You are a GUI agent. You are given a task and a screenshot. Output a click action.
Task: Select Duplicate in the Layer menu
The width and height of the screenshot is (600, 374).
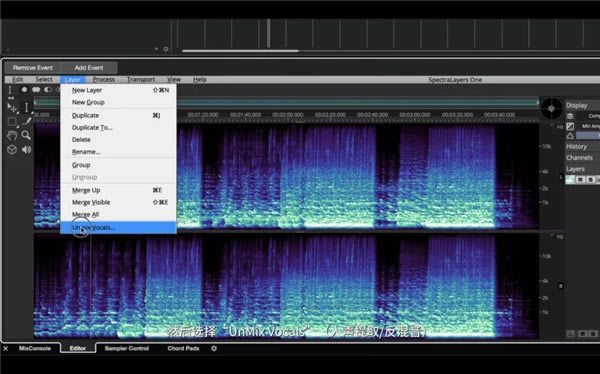118,115
